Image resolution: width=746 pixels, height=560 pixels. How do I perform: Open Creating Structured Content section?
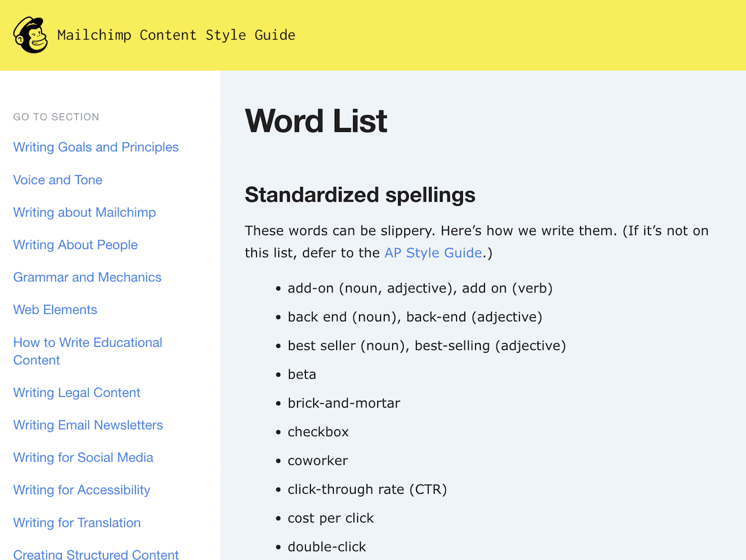point(96,554)
